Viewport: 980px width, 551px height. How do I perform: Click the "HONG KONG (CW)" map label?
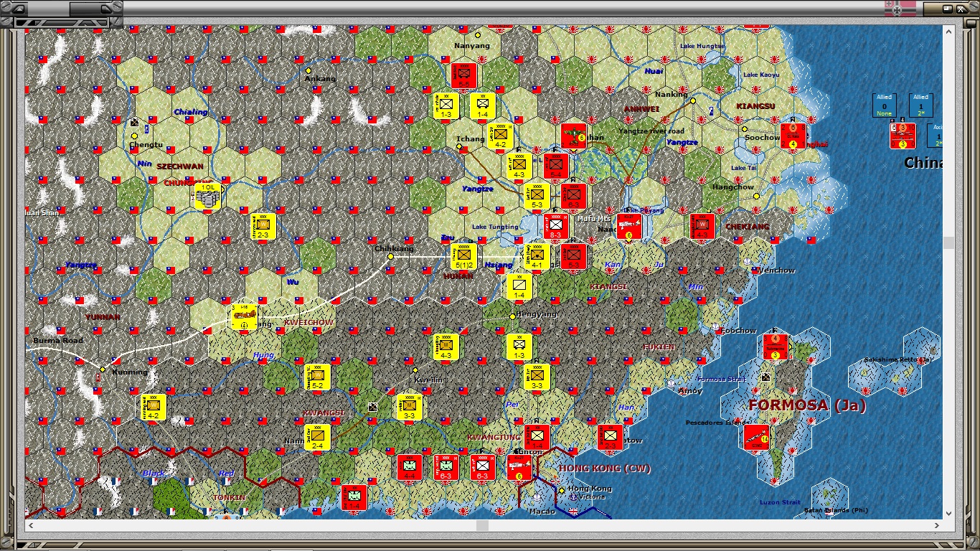(x=605, y=468)
